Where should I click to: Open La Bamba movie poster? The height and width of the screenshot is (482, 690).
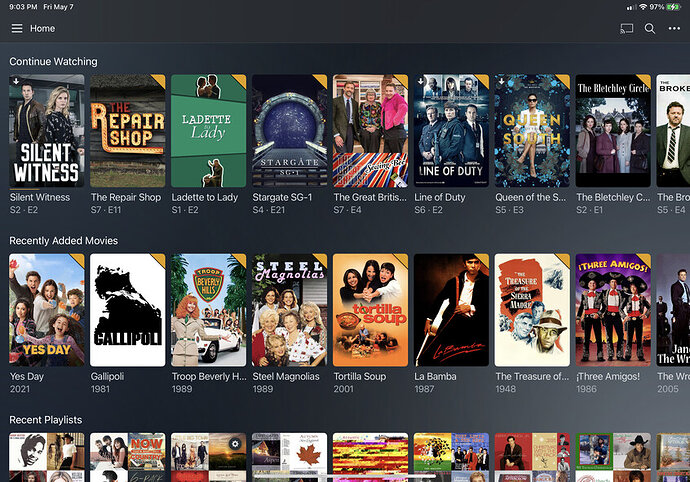point(451,310)
